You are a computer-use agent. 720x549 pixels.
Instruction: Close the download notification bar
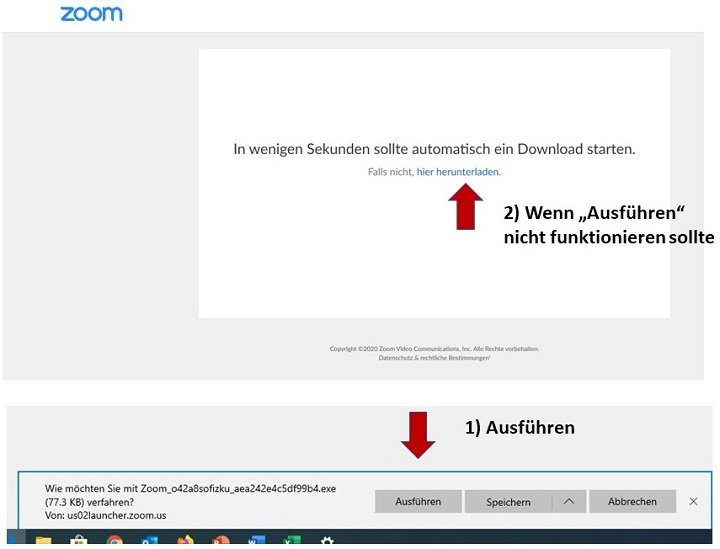coord(693,502)
